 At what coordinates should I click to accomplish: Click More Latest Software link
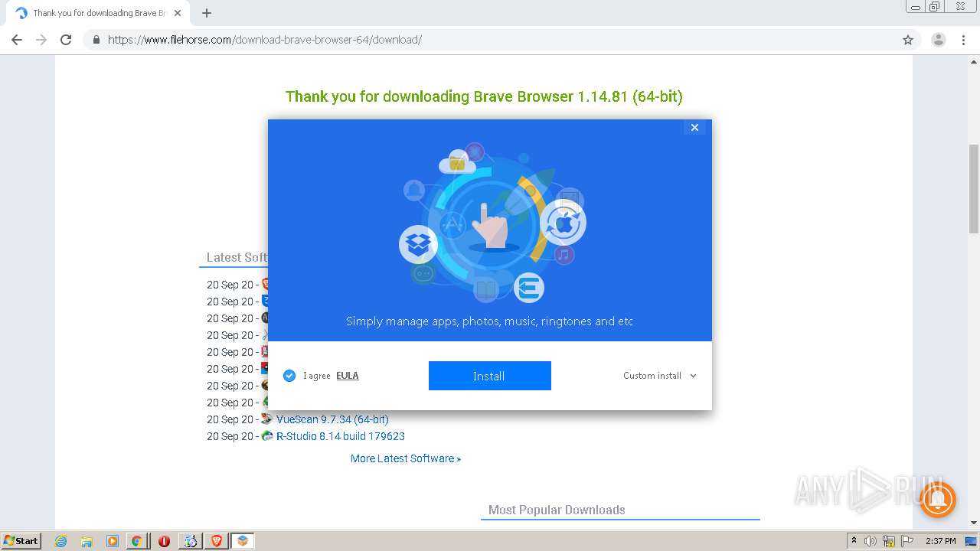[406, 458]
